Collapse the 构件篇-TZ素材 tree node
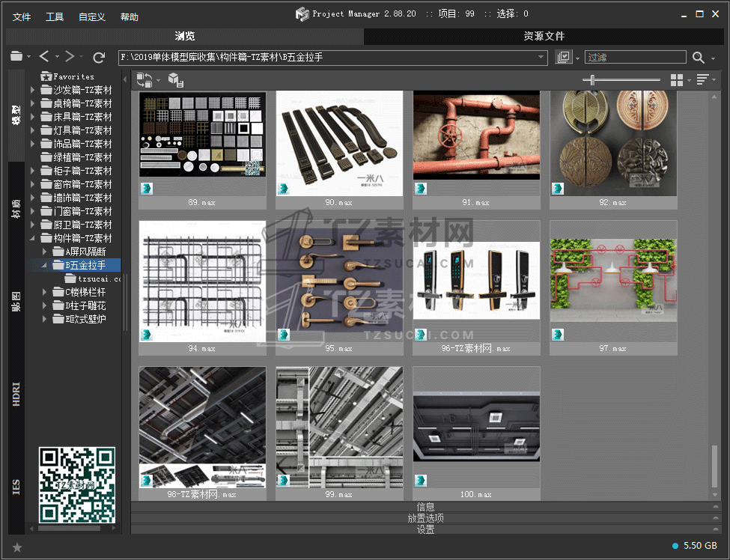 [33, 238]
